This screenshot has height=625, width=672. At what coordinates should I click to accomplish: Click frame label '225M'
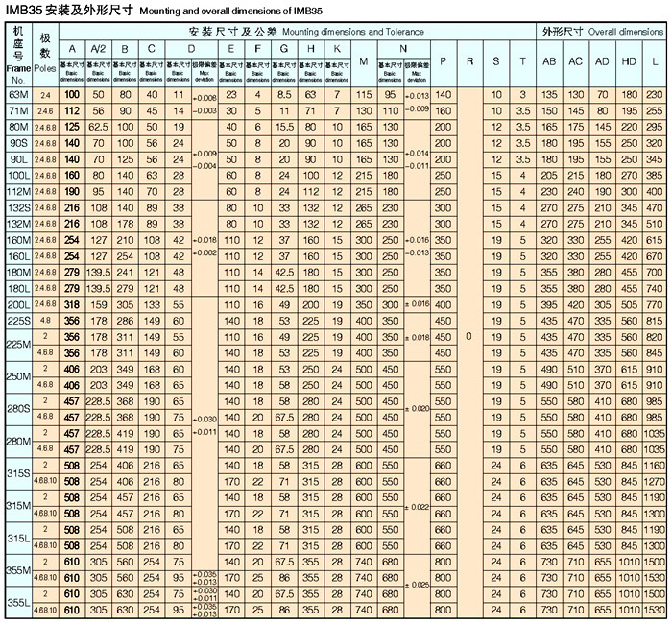point(18,345)
